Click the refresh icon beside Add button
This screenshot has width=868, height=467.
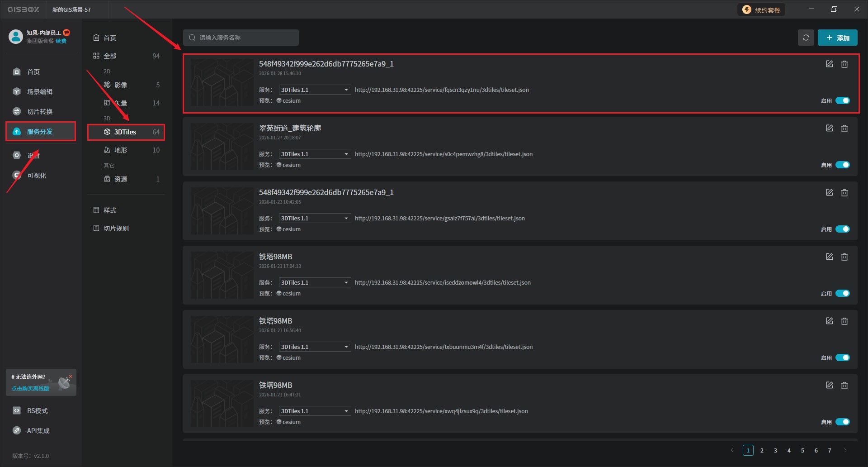pos(806,38)
